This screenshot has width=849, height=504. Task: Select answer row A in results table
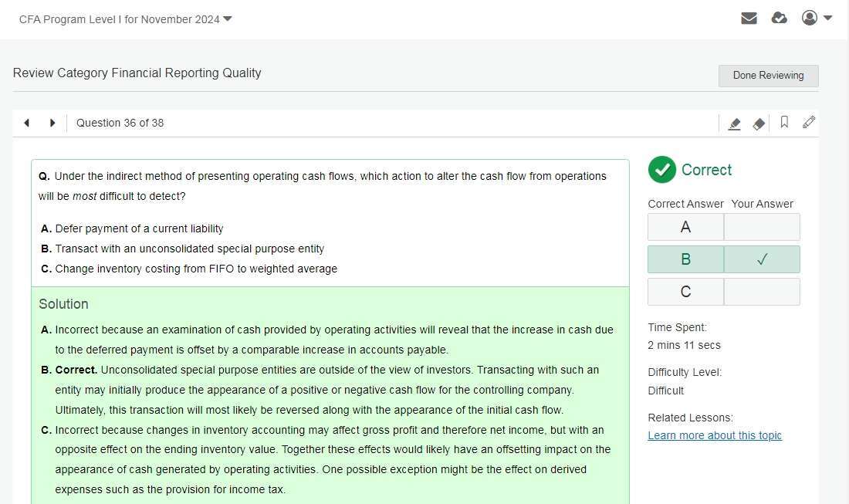tap(685, 228)
